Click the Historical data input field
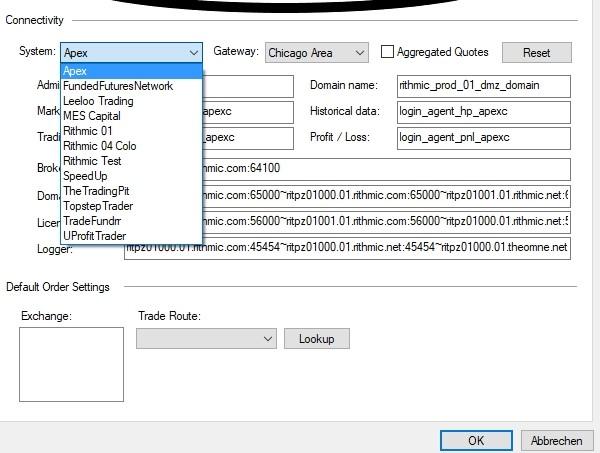The image size is (600, 453). coord(484,112)
